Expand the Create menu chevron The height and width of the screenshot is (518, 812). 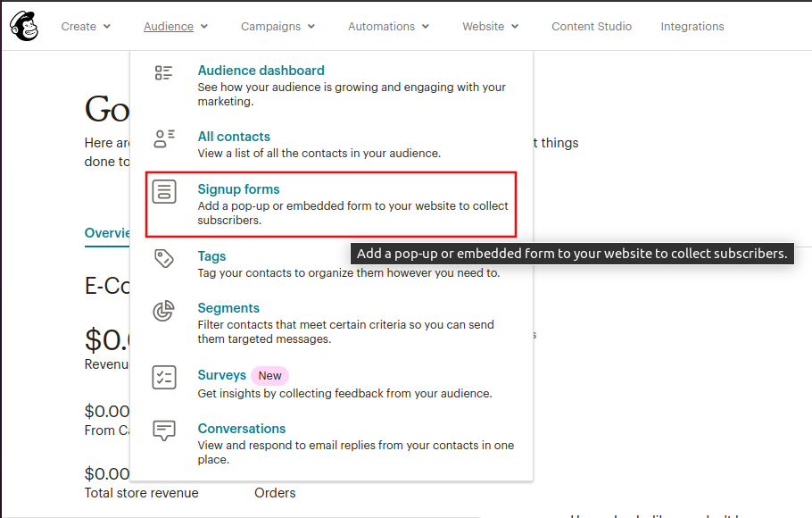(x=107, y=27)
